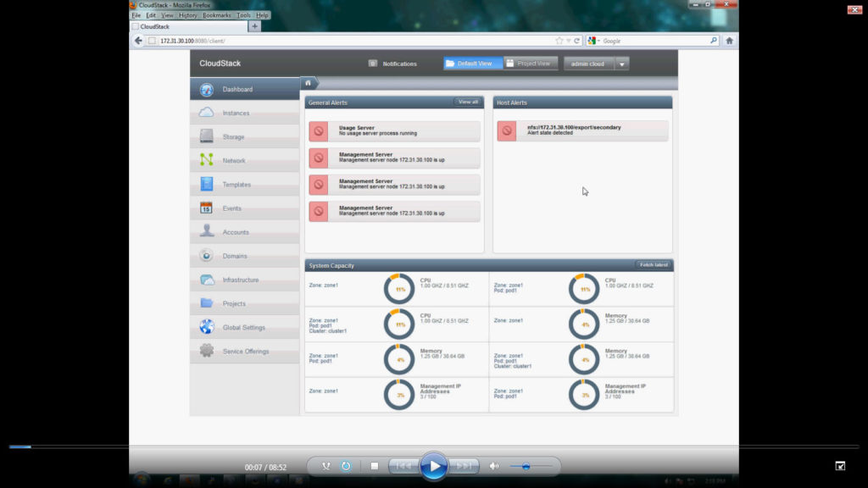Click the System Capacity panel header

click(x=489, y=265)
